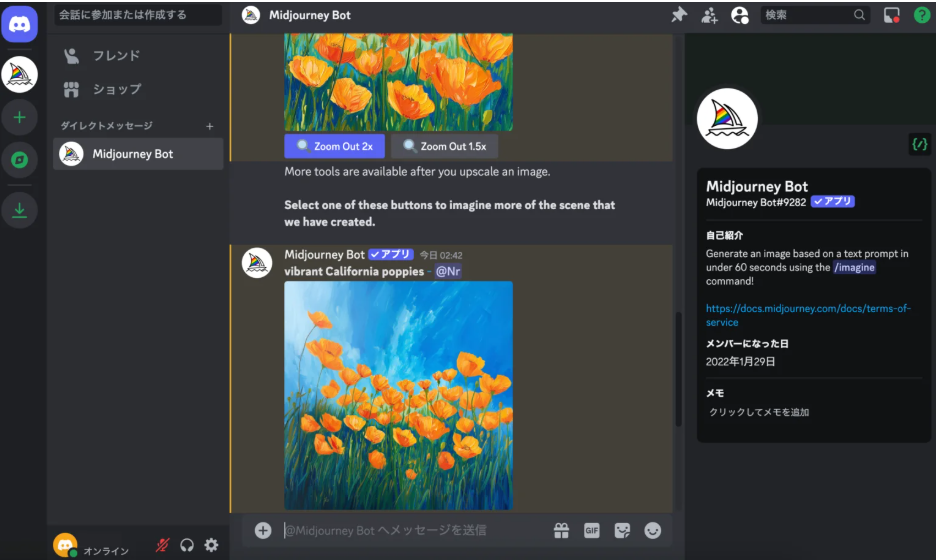Open the compass discover servers icon
The width and height of the screenshot is (936, 560).
(x=20, y=160)
